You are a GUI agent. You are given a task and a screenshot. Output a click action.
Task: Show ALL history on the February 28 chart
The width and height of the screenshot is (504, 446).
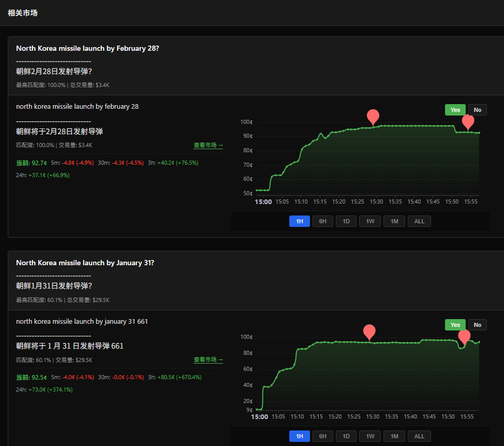(419, 221)
